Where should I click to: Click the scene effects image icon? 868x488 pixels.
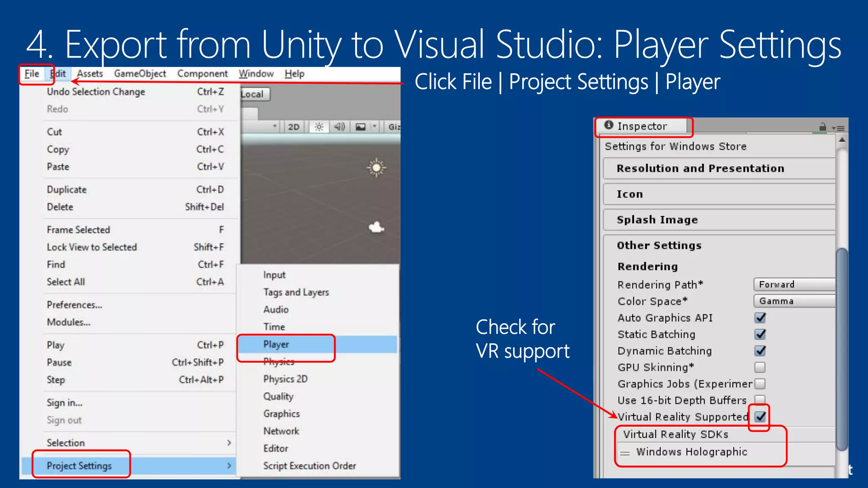pos(360,127)
